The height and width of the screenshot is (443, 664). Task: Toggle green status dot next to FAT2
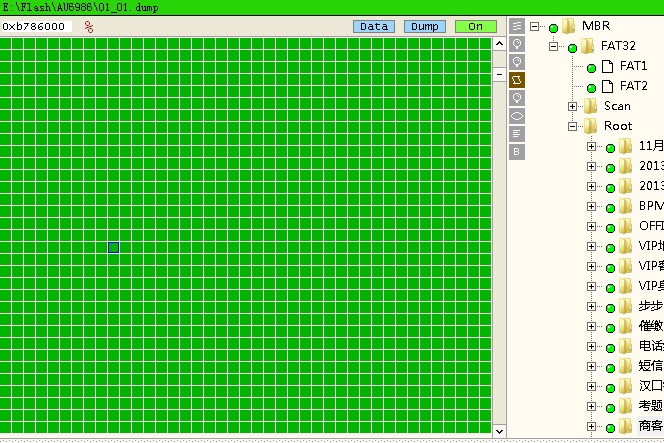point(591,87)
